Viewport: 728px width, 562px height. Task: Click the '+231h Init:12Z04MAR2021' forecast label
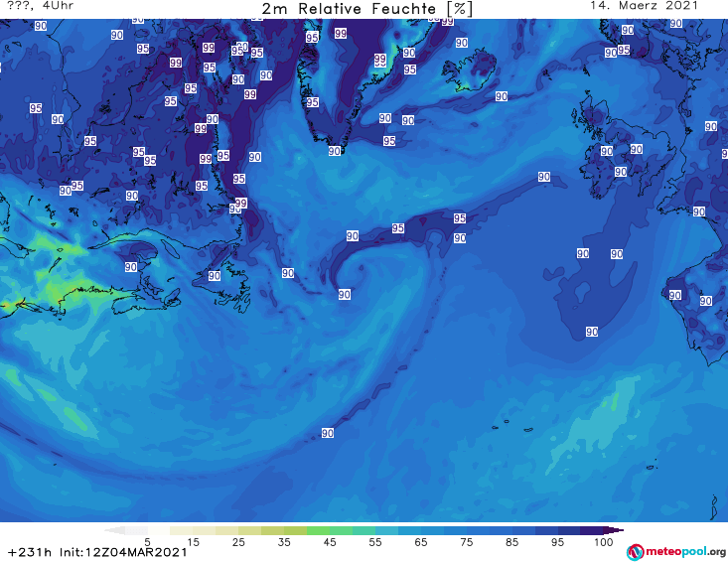coord(97,552)
